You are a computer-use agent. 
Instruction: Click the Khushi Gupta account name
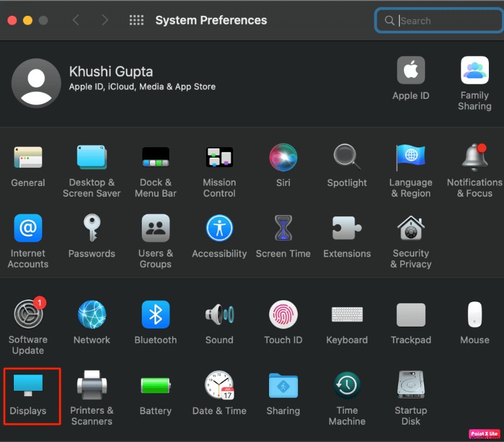pyautogui.click(x=111, y=71)
